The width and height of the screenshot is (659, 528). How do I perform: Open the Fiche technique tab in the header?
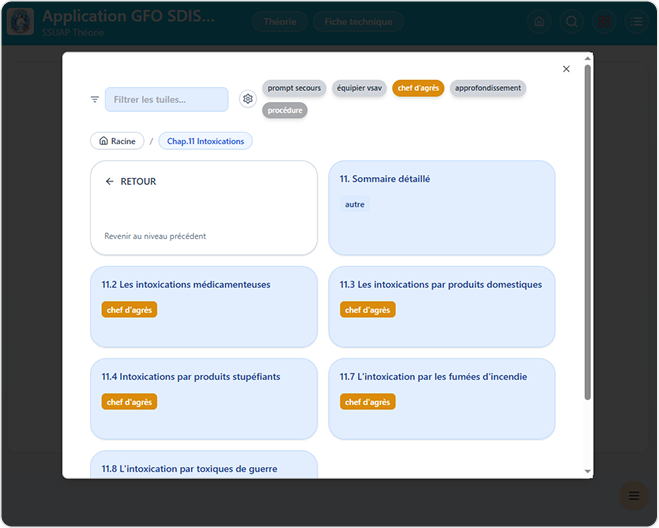point(358,22)
